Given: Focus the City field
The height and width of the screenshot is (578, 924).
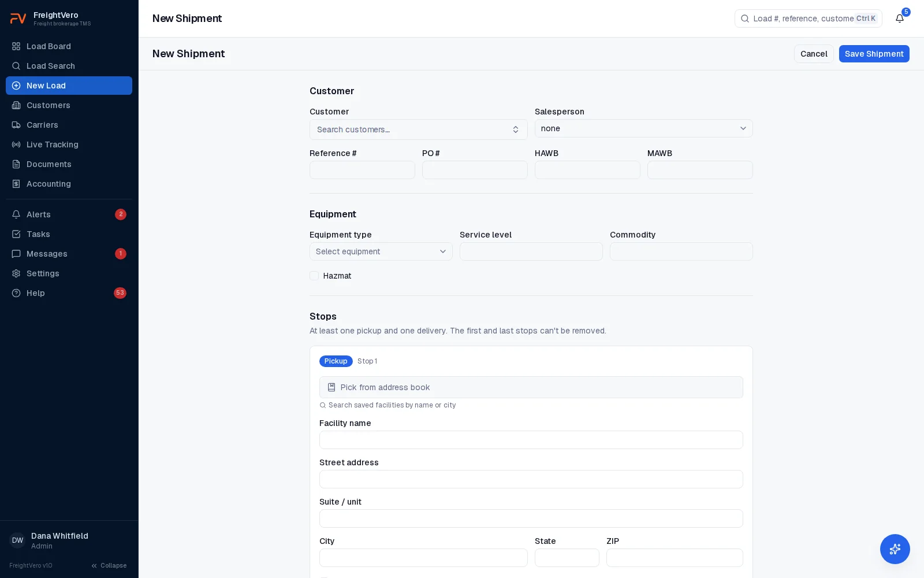Looking at the screenshot, I should coord(423,558).
